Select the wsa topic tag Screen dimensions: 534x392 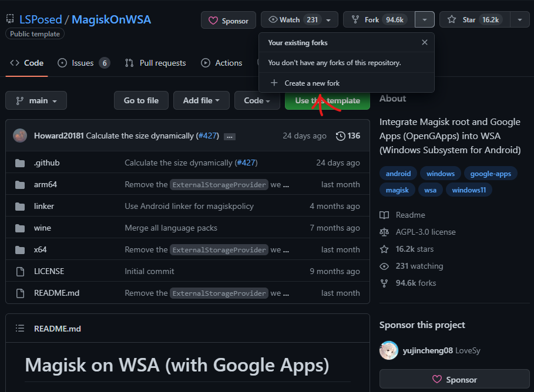(x=430, y=190)
